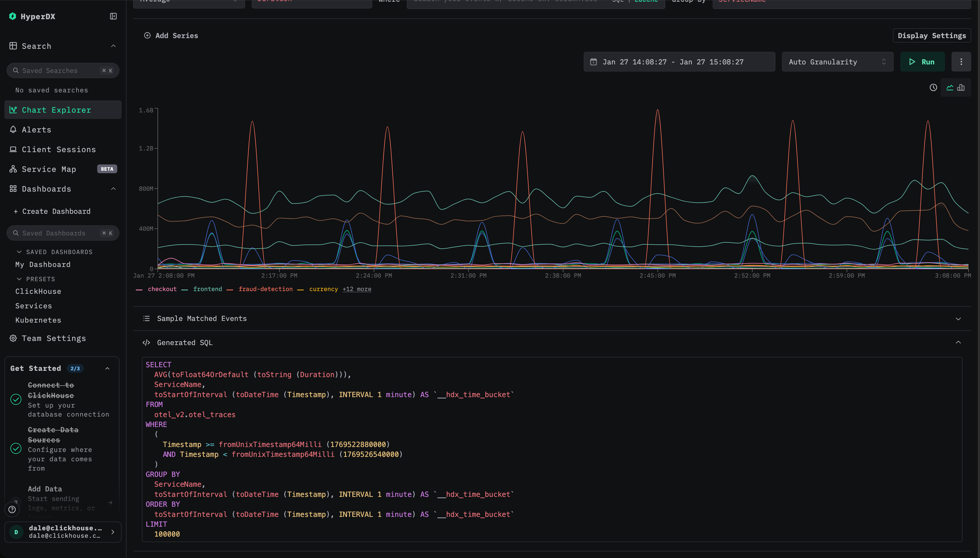Click the HyperDX logo at top left

(x=13, y=16)
